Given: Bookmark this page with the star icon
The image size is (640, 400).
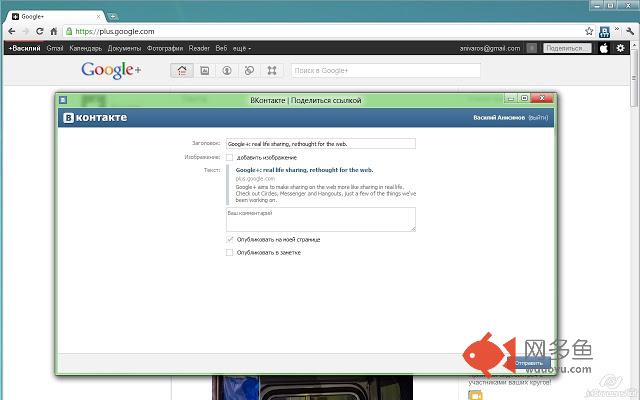Looking at the screenshot, I should [589, 31].
